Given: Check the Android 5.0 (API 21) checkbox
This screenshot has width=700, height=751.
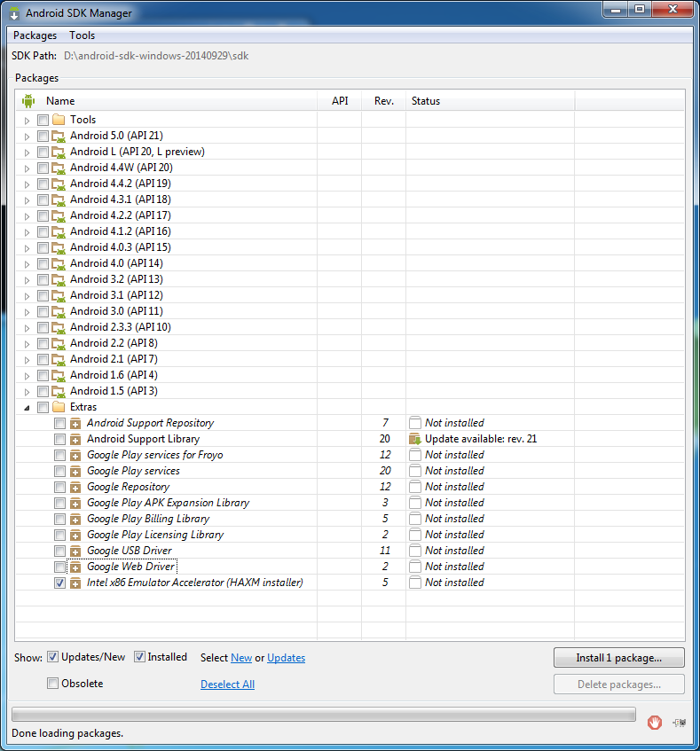Looking at the screenshot, I should tap(43, 136).
